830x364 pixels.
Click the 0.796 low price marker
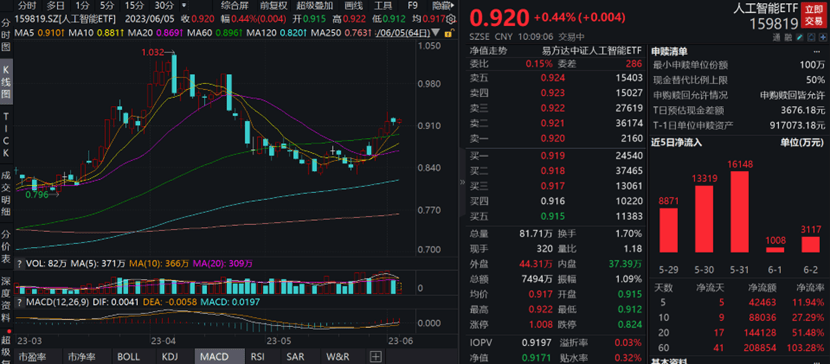coord(37,194)
